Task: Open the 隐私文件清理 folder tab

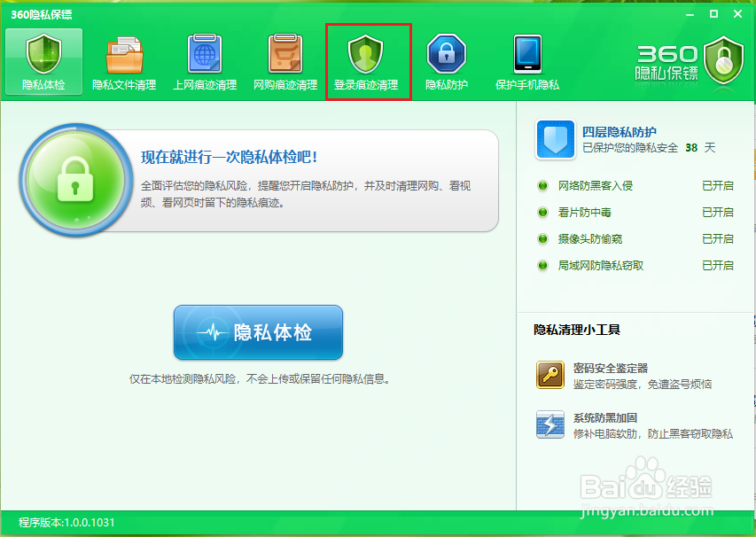Action: click(124, 62)
